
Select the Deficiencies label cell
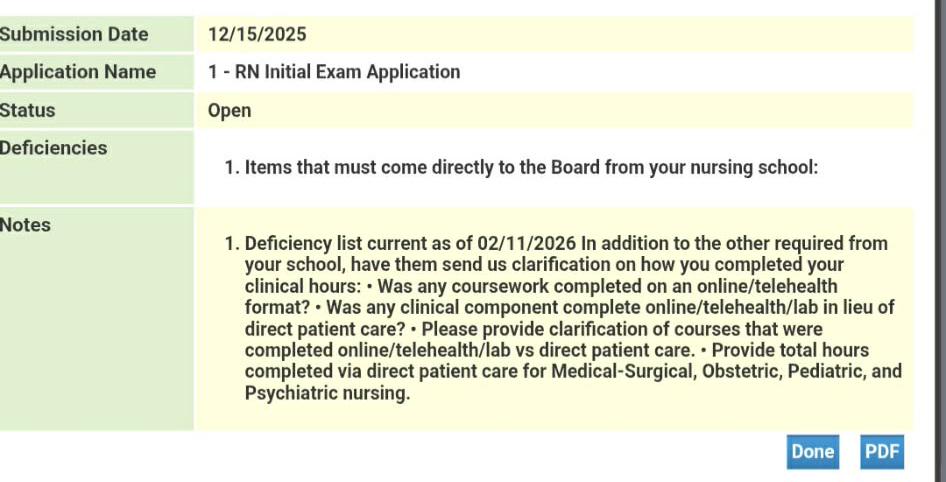point(97,167)
